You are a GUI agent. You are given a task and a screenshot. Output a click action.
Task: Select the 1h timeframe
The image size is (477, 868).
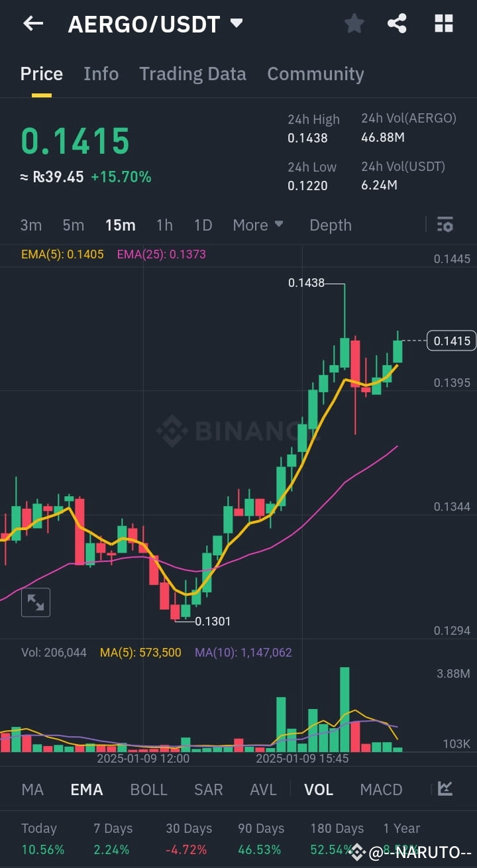coord(164,225)
